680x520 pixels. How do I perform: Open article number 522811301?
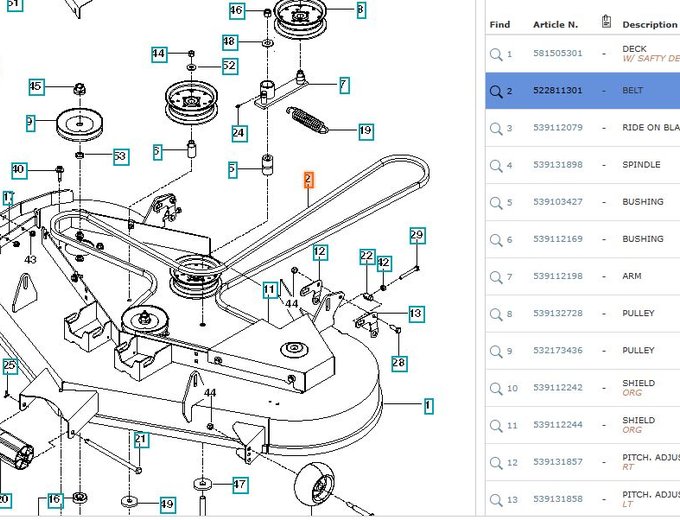coord(558,91)
